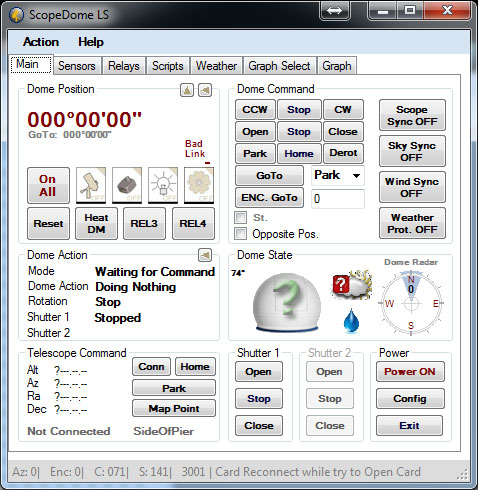Click Close in Dome Command group
This screenshot has height=490, width=478.
click(x=343, y=131)
